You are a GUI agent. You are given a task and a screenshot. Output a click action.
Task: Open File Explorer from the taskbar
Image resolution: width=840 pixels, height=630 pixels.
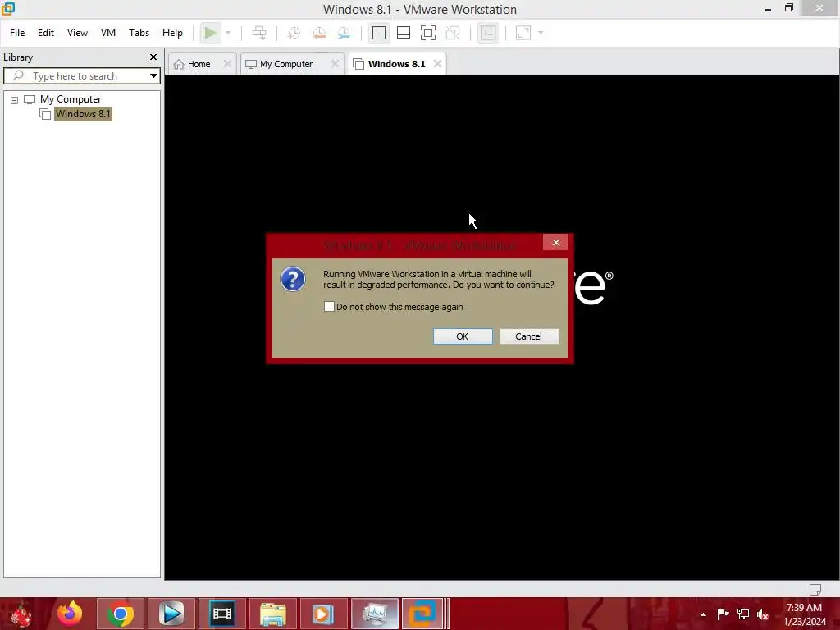pos(272,614)
